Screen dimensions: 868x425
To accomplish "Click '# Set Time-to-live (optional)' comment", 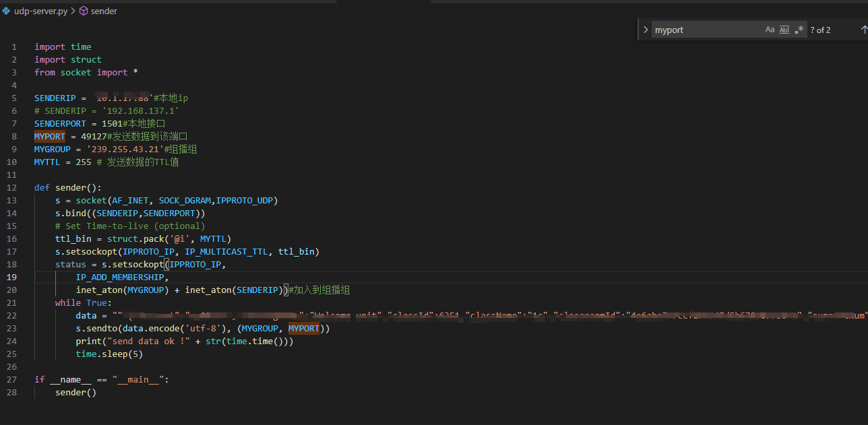I will [x=130, y=226].
